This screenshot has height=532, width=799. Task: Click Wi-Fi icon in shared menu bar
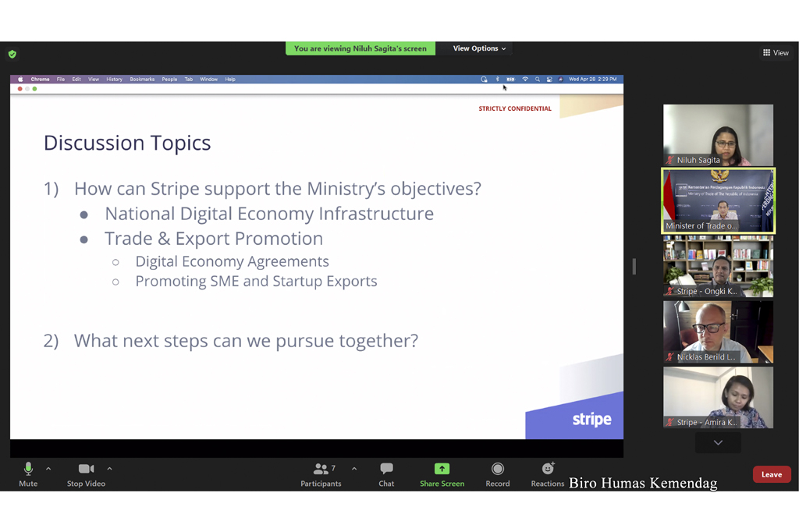(x=525, y=80)
